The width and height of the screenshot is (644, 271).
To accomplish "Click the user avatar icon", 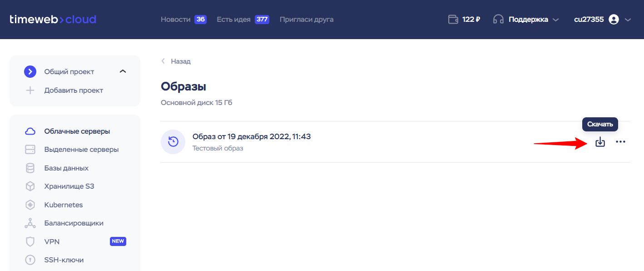I will pos(614,20).
